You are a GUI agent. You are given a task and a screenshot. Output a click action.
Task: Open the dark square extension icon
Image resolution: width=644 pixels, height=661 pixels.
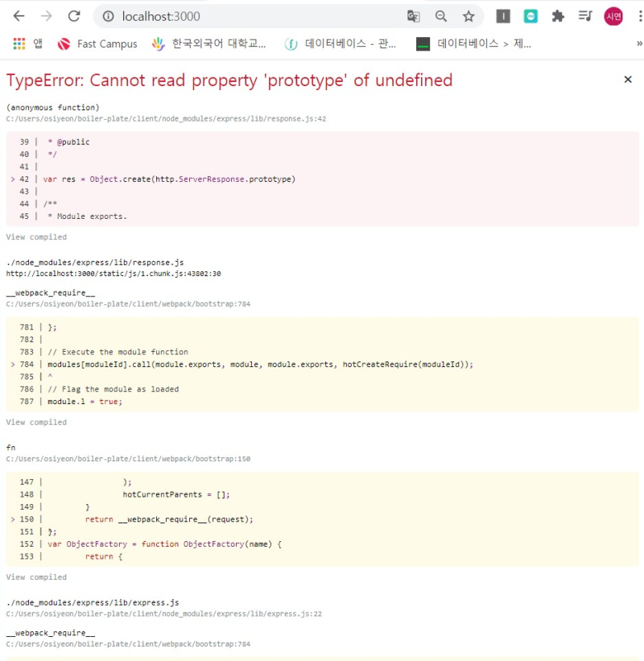[x=503, y=16]
